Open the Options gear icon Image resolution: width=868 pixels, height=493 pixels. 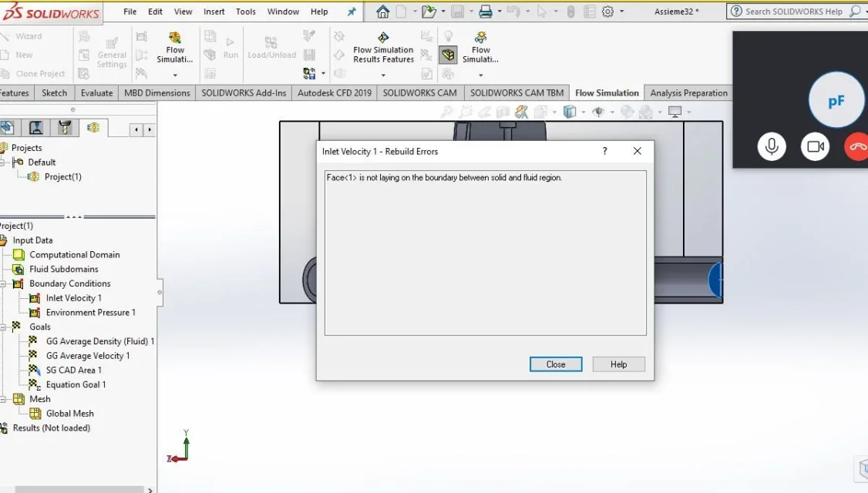tap(607, 11)
